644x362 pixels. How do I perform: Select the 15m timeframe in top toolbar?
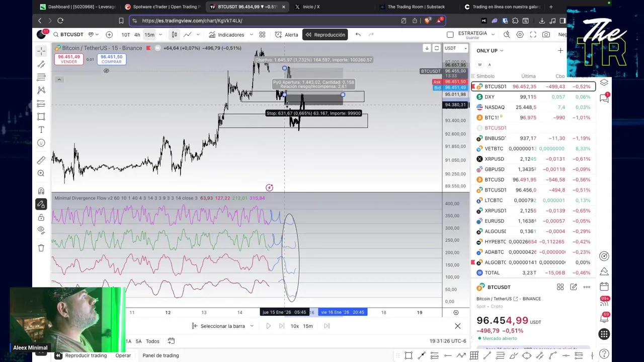point(149,35)
